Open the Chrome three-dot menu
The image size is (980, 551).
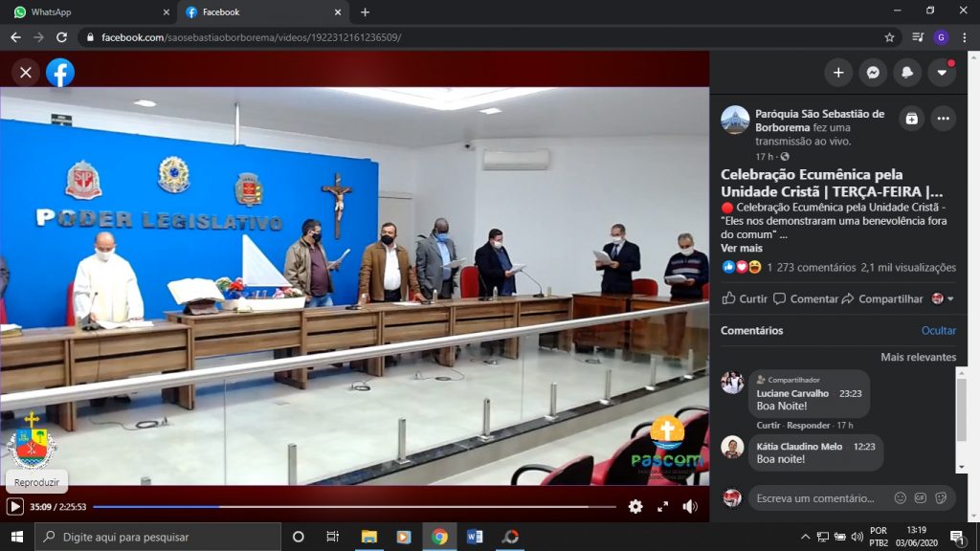[965, 37]
